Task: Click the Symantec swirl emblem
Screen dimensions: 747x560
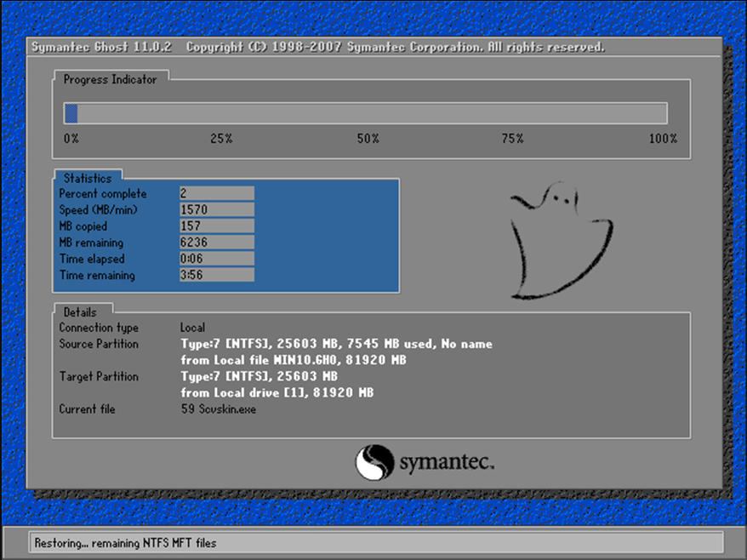Action: pos(375,462)
